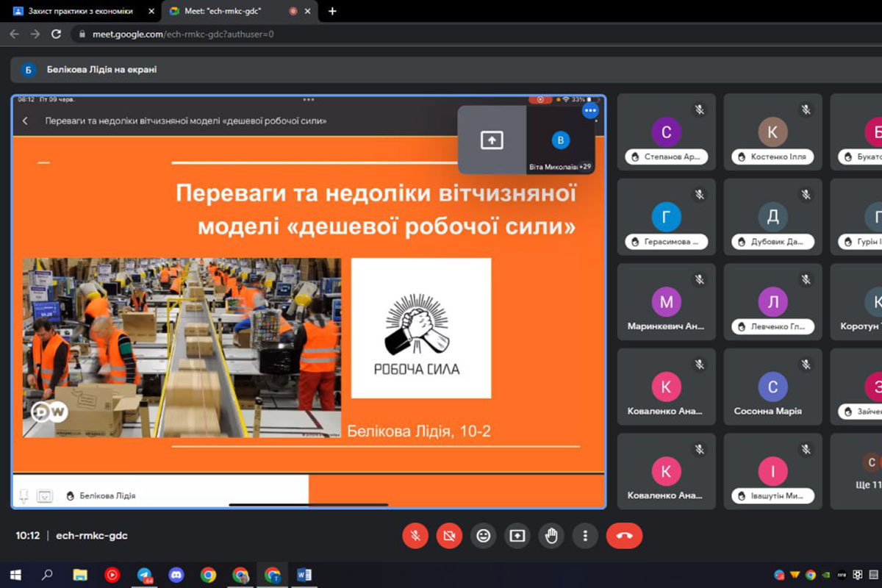Click the Коротун participant name
The width and height of the screenshot is (882, 588).
pyautogui.click(x=861, y=326)
